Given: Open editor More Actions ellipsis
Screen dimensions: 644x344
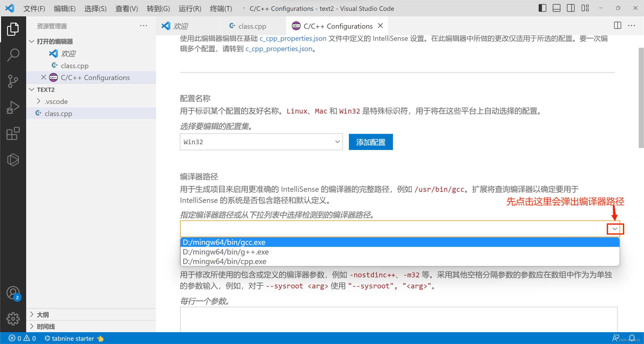Looking at the screenshot, I should [632, 25].
